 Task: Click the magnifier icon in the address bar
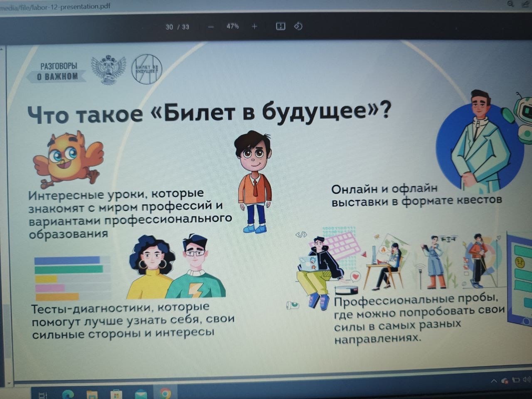pyautogui.click(x=511, y=4)
